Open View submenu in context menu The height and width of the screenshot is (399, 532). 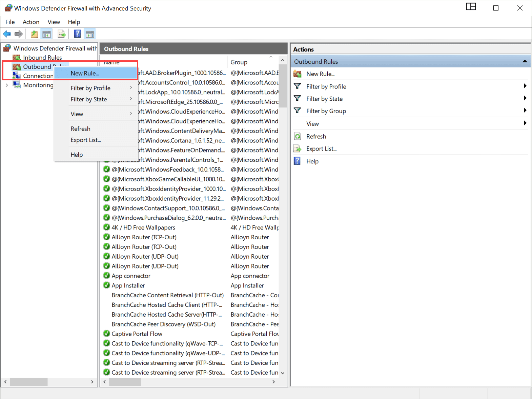96,114
